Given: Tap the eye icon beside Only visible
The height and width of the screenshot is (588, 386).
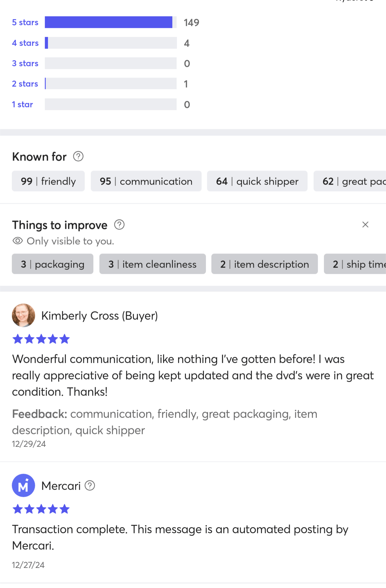Looking at the screenshot, I should point(18,241).
